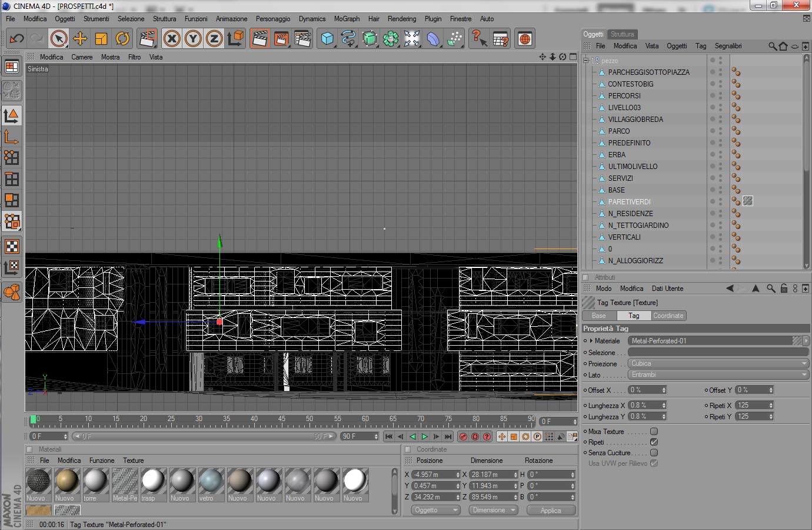Click the Play forward button in timeline
Image resolution: width=812 pixels, height=530 pixels.
click(424, 436)
